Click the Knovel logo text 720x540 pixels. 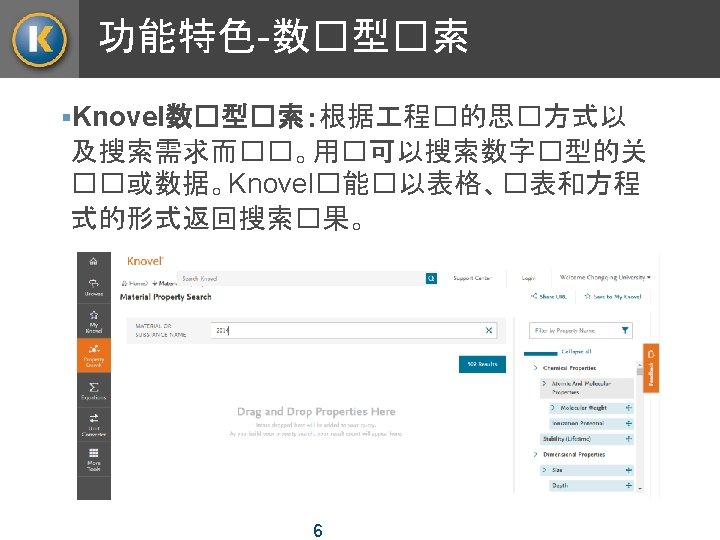click(x=145, y=261)
